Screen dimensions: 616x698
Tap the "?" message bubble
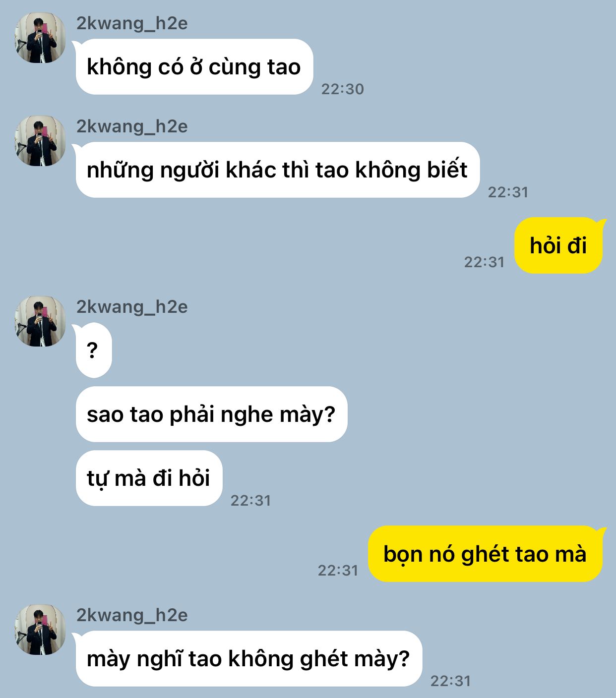pyautogui.click(x=93, y=350)
